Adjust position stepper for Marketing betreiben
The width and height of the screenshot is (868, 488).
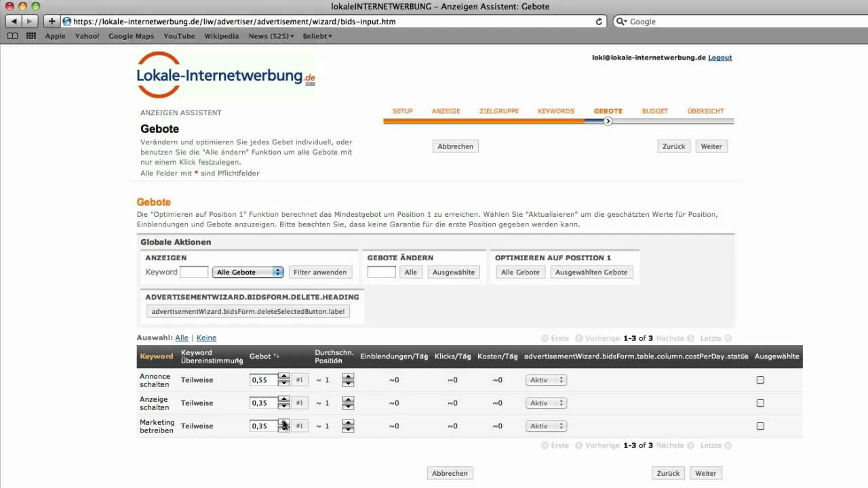click(348, 426)
